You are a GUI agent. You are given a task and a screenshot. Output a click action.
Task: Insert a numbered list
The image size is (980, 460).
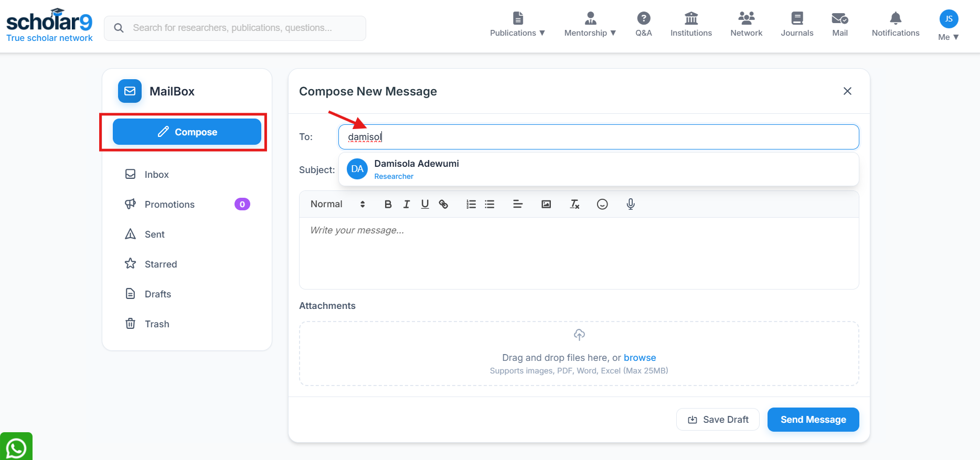(471, 204)
